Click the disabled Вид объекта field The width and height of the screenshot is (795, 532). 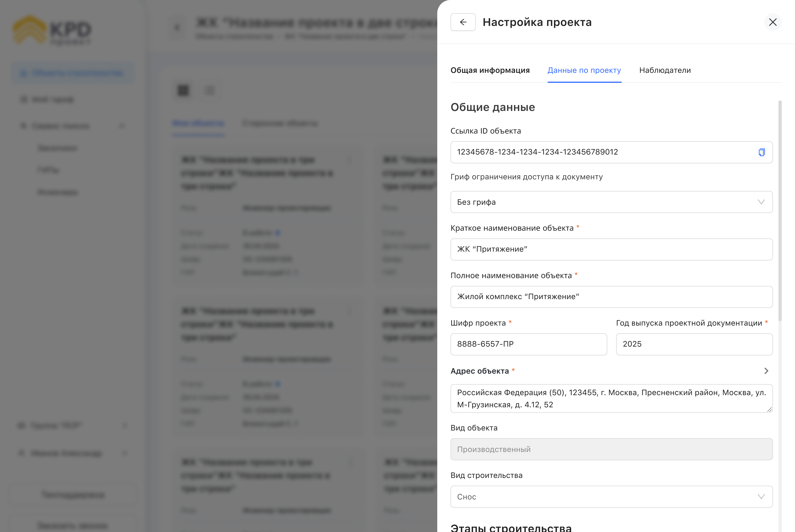(x=611, y=449)
